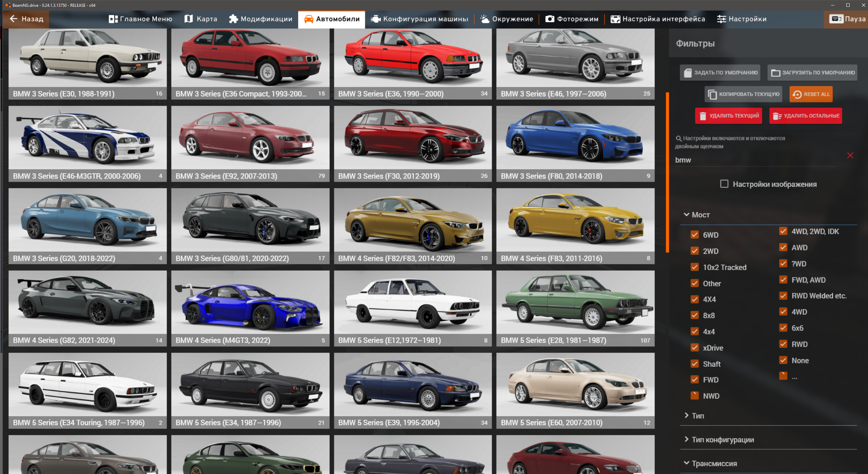
Task: Click the back arrow icon next to Назад
Action: pyautogui.click(x=14, y=19)
